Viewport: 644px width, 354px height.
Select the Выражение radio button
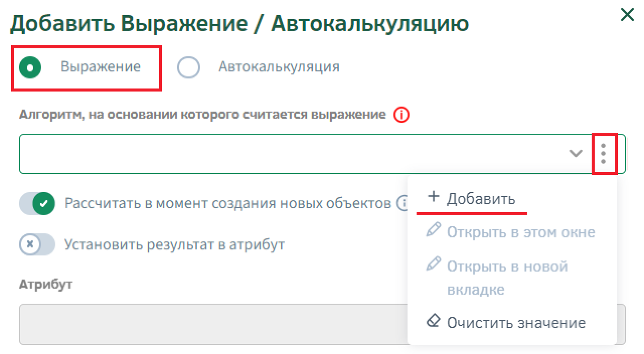30,67
